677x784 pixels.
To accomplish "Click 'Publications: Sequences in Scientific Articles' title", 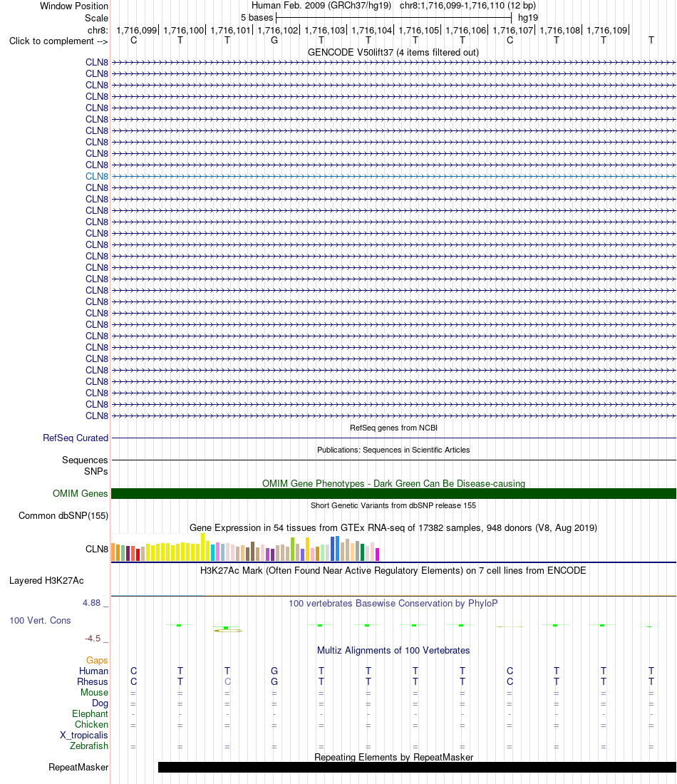I will click(393, 450).
